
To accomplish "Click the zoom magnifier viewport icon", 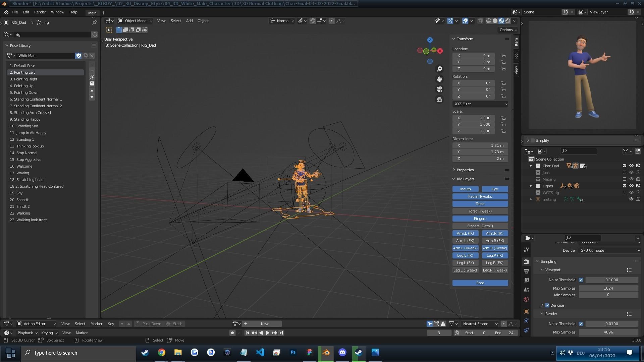I will 439,69.
